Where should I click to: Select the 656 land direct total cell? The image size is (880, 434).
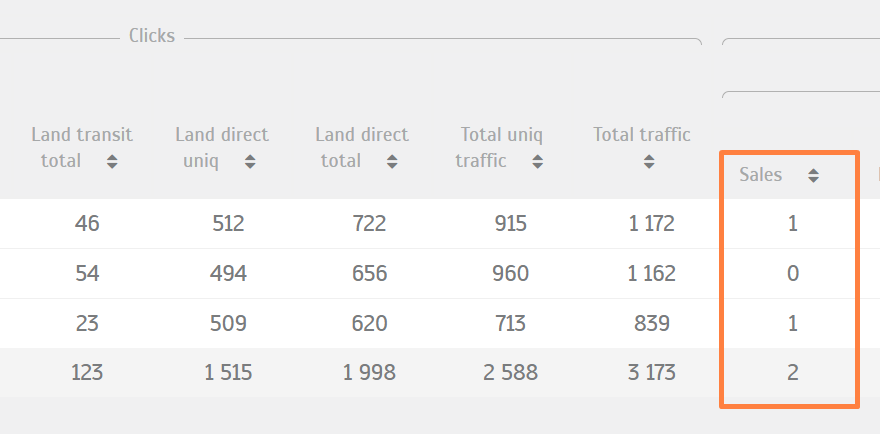pos(369,273)
